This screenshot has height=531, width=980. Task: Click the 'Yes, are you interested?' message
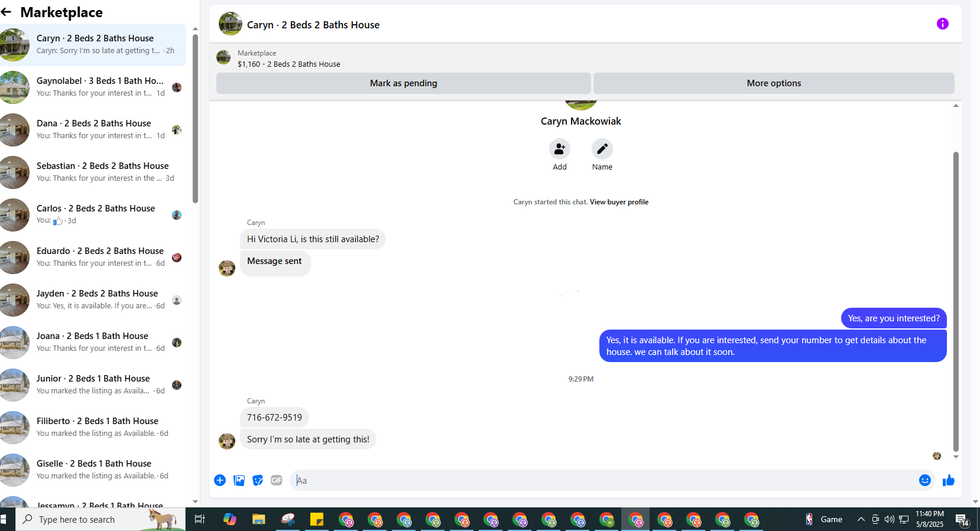point(894,318)
